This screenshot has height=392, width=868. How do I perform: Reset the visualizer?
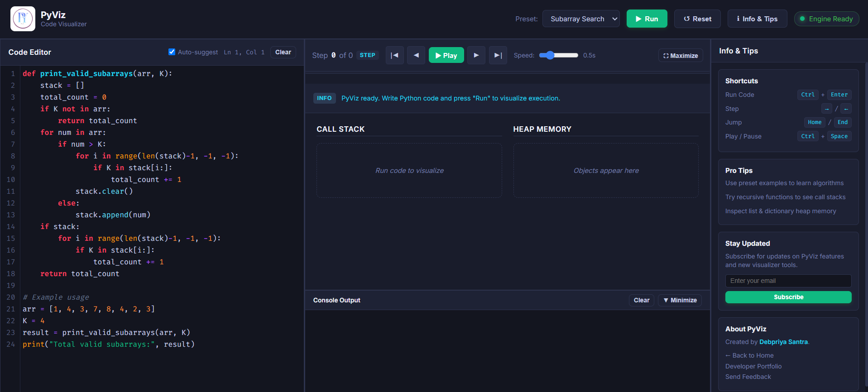pyautogui.click(x=697, y=19)
